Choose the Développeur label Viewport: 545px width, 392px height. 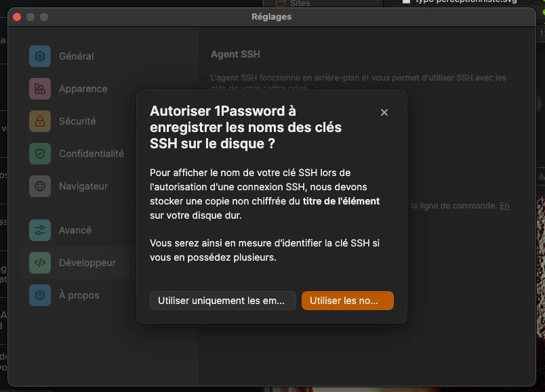(x=87, y=263)
